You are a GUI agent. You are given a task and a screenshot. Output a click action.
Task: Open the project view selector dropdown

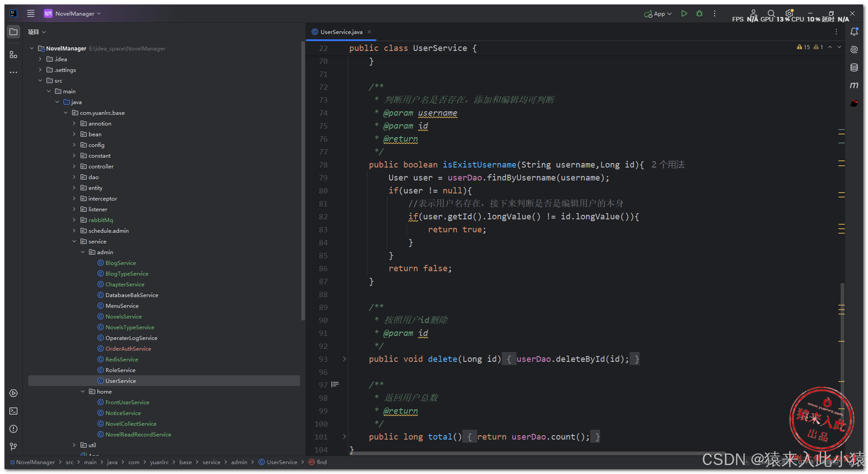(x=37, y=32)
